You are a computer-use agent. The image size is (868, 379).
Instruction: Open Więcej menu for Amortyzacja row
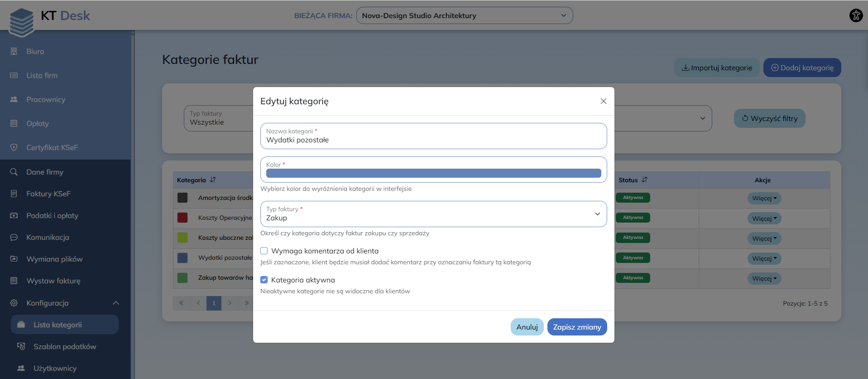[x=764, y=199]
